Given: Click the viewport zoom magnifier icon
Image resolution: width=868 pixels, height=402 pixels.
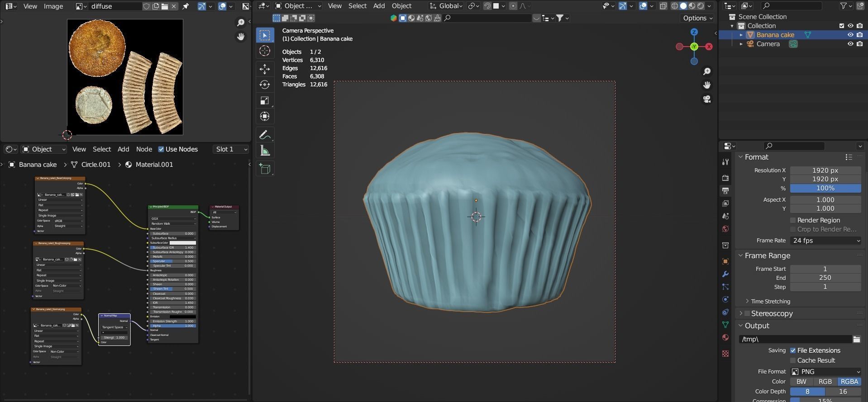Looking at the screenshot, I should (x=707, y=71).
